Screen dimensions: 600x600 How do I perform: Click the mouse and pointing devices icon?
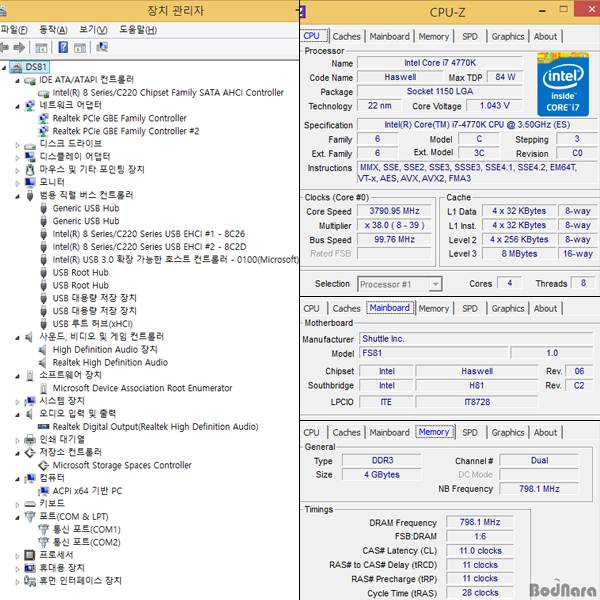coord(30,170)
